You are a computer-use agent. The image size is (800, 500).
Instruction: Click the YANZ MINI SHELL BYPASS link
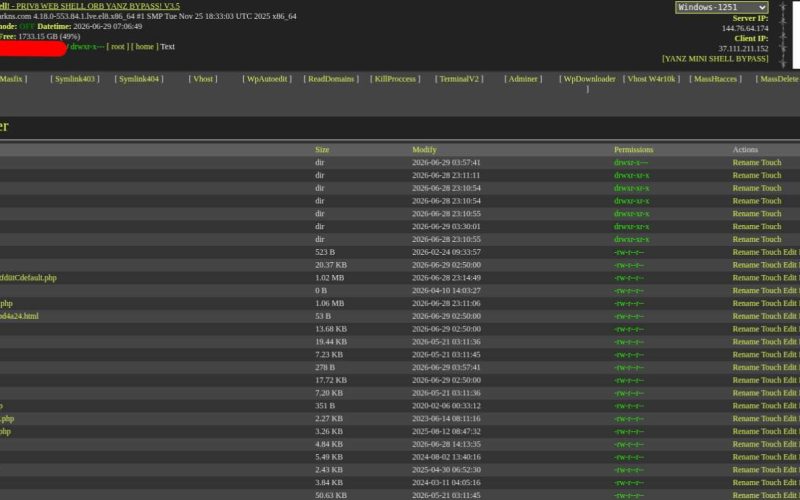[x=715, y=59]
